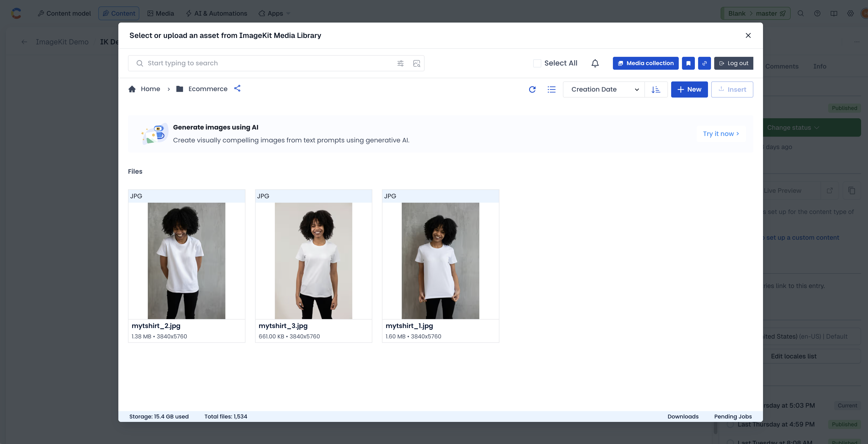This screenshot has height=444, width=868.
Task: Click the mytshirt_3.jpg file name text
Action: [x=283, y=326]
